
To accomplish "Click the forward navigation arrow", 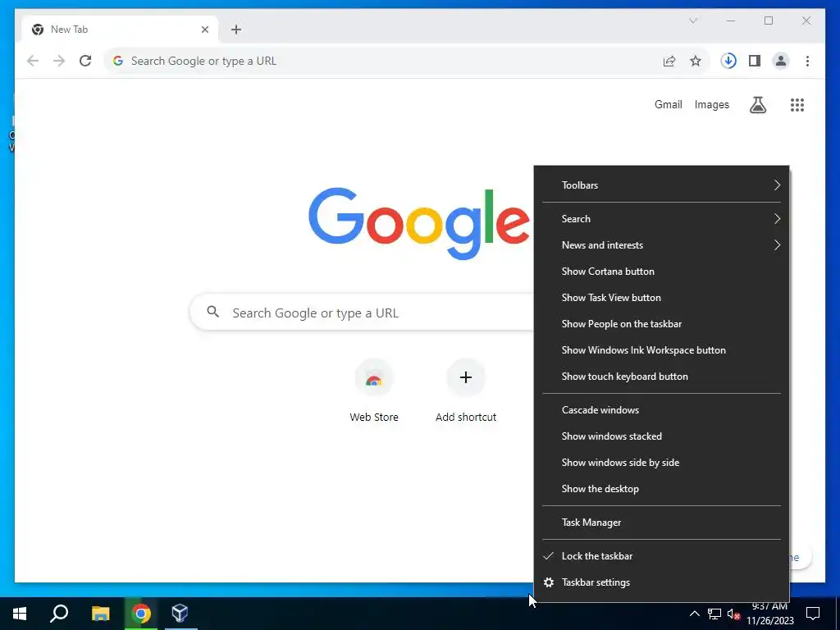I will pyautogui.click(x=59, y=61).
